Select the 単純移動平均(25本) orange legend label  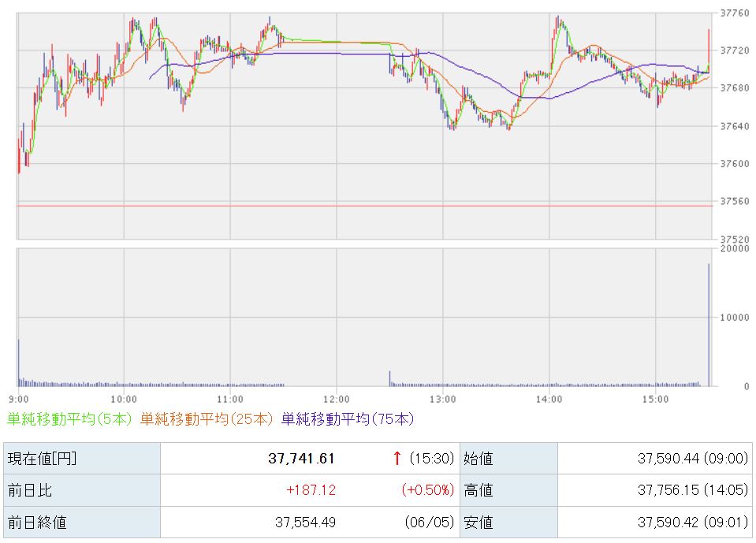(207, 418)
